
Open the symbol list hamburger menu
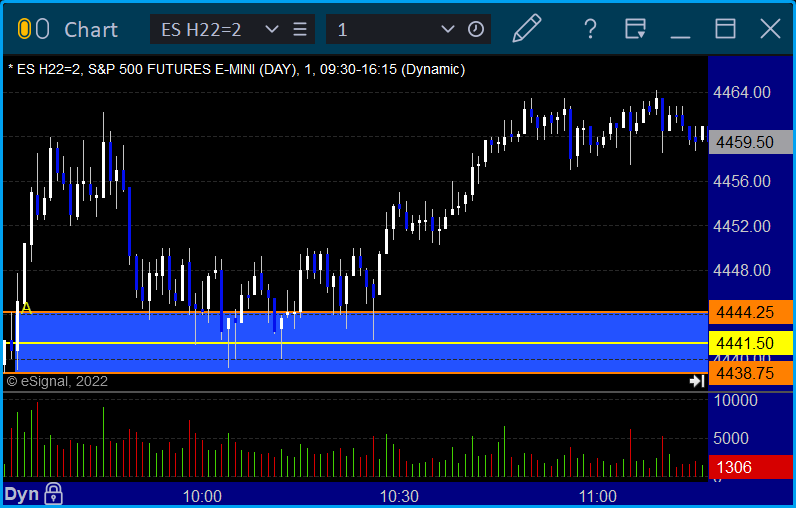pos(300,29)
